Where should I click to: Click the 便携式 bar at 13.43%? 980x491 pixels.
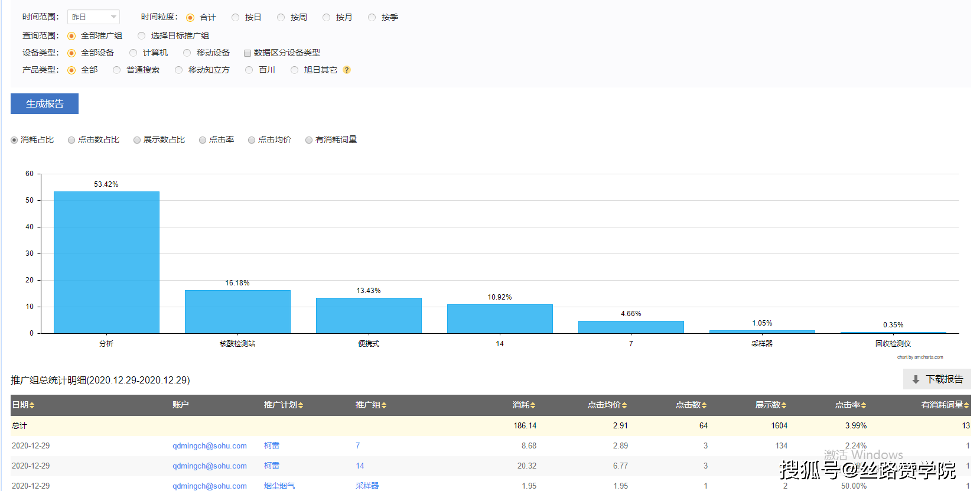click(x=369, y=316)
